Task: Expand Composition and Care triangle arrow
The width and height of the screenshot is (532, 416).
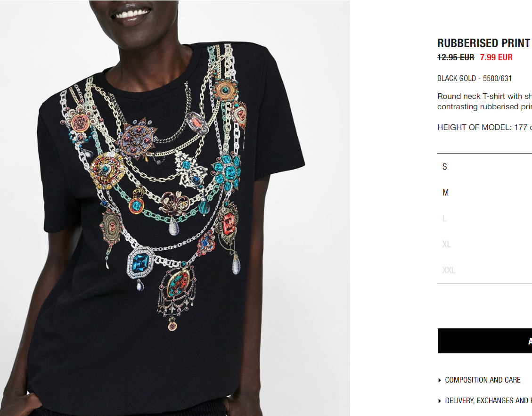Action: tap(440, 380)
